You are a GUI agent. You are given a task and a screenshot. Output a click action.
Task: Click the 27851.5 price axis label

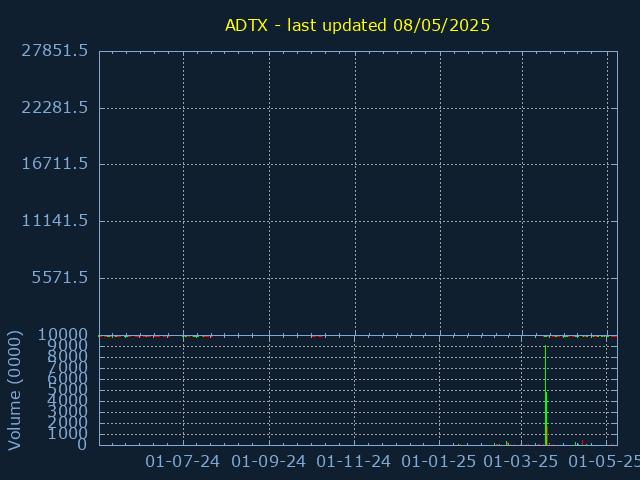(x=55, y=51)
